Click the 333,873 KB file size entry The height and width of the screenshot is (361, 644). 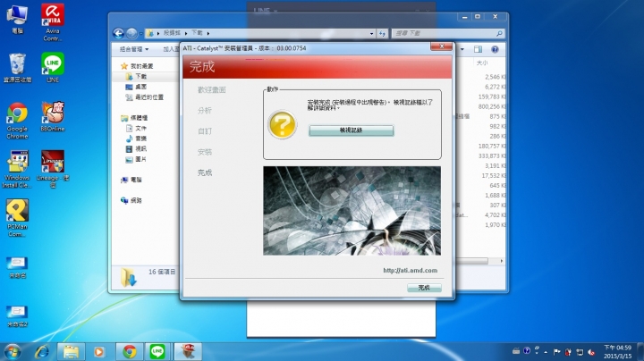pos(492,155)
